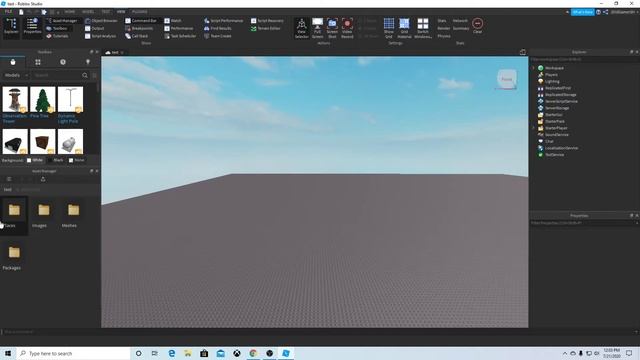Toggle the Toolbox panel from ribbon
Viewport: 640px width, 360px height.
[57, 28]
